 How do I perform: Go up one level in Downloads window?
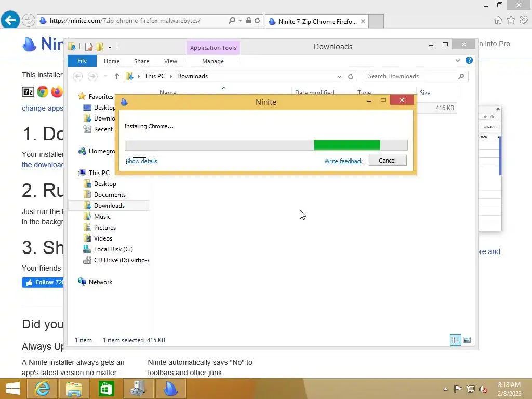117,76
